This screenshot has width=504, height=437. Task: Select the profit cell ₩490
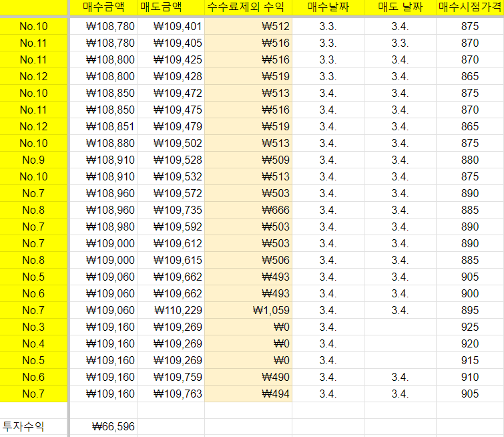tap(248, 378)
